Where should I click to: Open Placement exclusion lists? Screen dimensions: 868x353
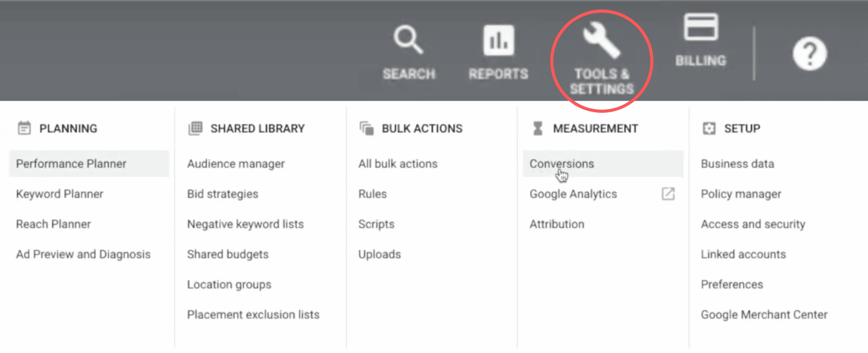(253, 314)
